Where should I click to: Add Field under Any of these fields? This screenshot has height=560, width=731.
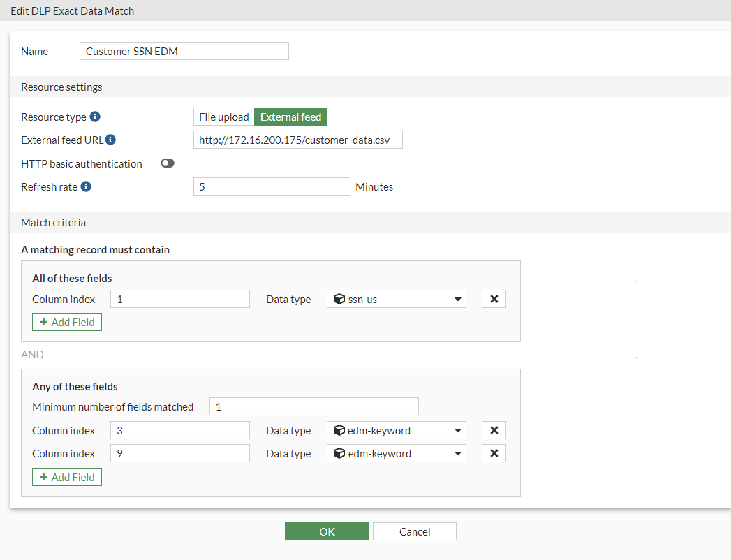(67, 477)
